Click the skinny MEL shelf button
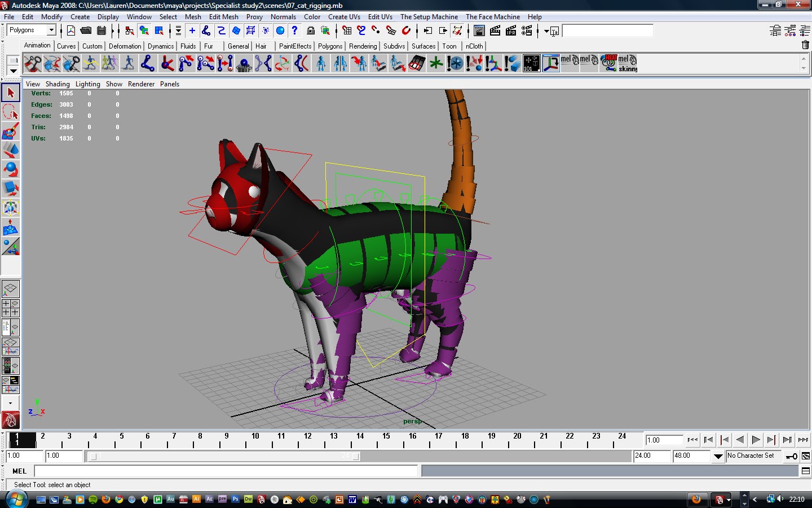Viewport: 812px width, 508px height. (626, 63)
